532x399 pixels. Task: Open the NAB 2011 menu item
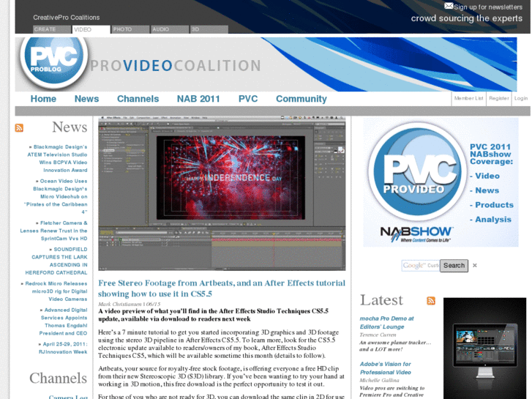(x=198, y=99)
